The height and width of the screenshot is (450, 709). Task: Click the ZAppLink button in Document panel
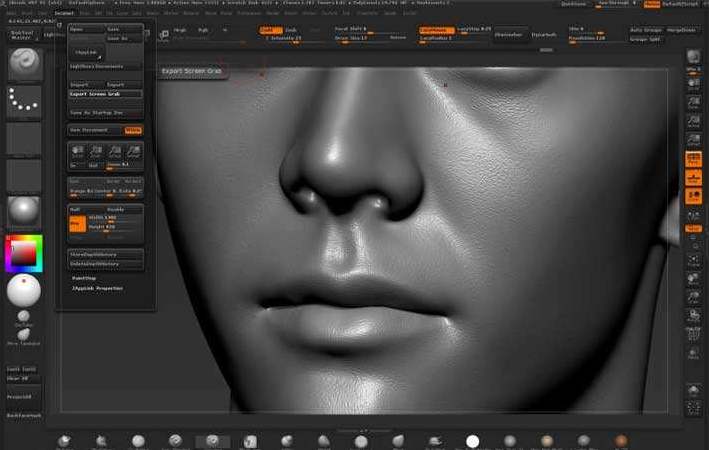88,52
